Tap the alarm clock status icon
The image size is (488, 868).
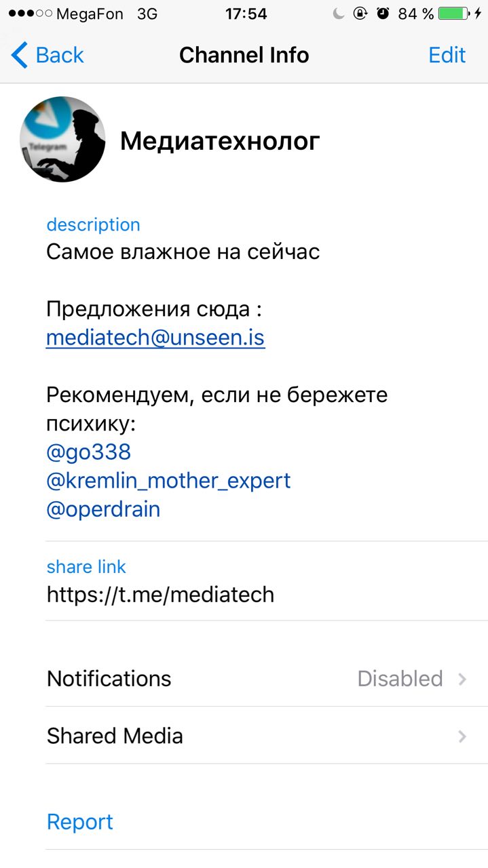tap(383, 14)
